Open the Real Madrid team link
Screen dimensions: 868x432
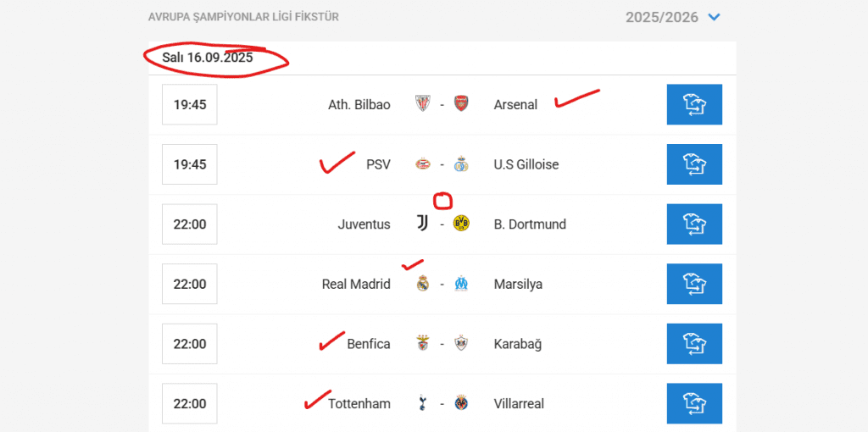pos(356,284)
